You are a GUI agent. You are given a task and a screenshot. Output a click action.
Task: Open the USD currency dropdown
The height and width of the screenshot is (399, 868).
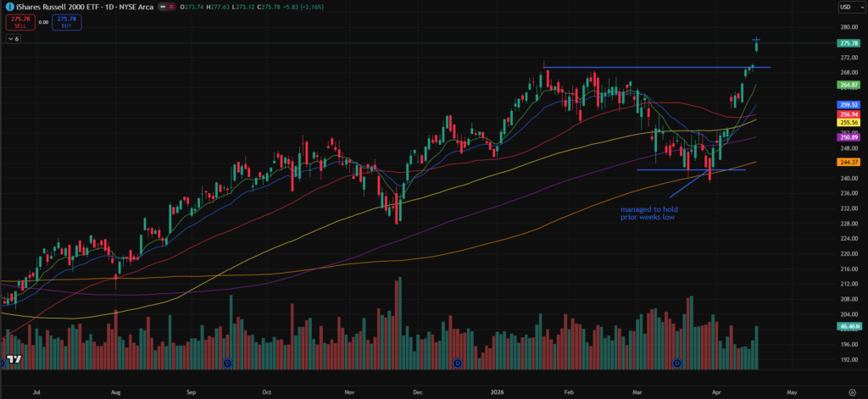849,7
